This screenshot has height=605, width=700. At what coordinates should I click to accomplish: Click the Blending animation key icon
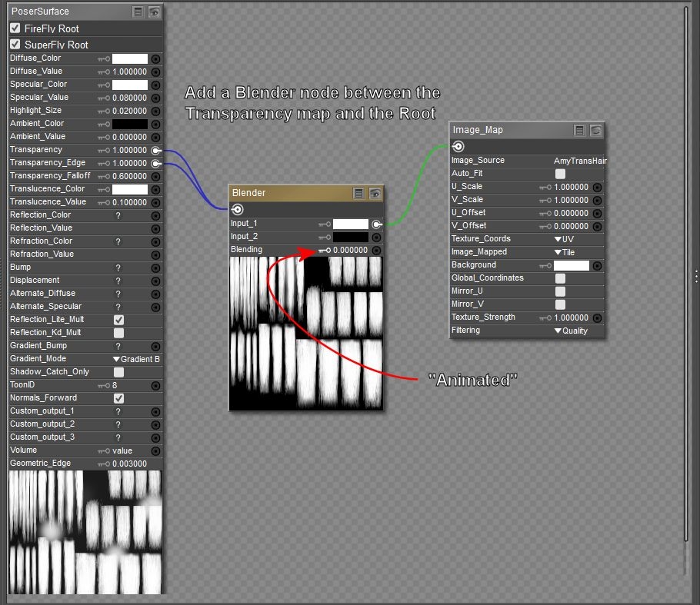click(324, 250)
